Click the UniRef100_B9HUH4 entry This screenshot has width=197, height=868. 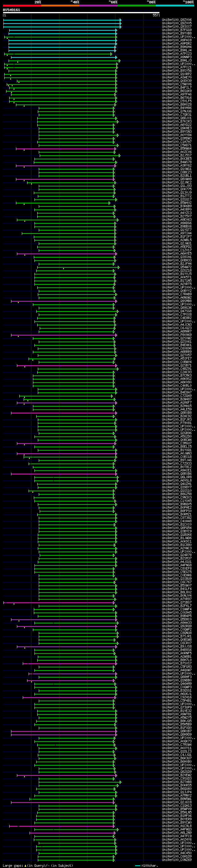177,47
